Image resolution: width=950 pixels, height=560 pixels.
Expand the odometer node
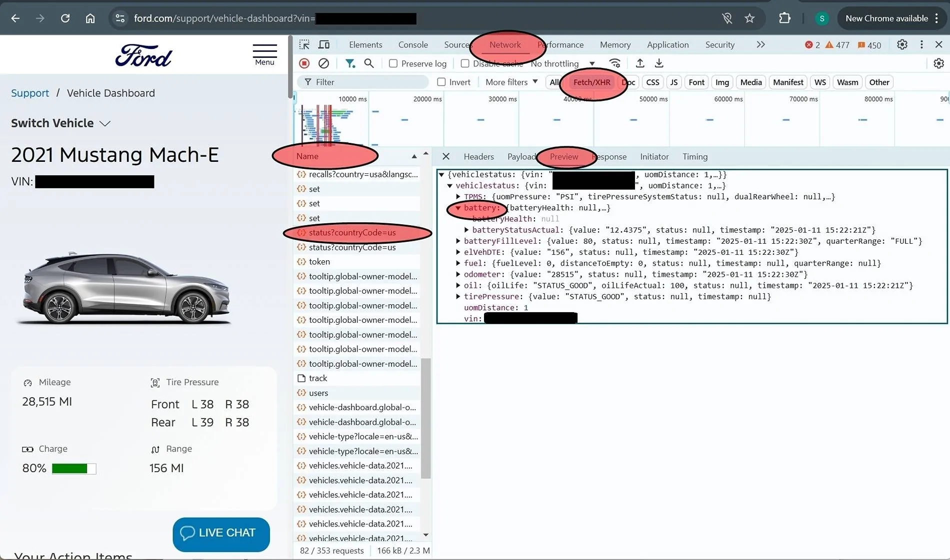[x=458, y=274]
